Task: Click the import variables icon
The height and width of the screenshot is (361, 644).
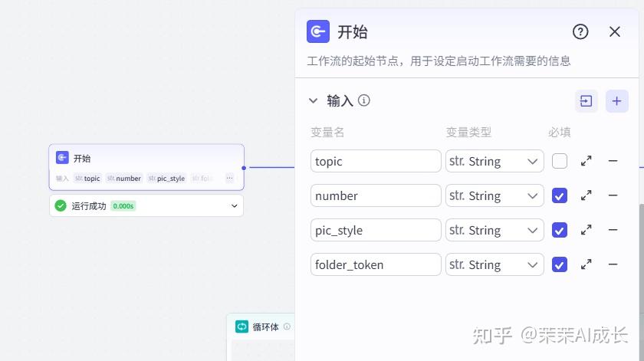Action: (x=586, y=101)
